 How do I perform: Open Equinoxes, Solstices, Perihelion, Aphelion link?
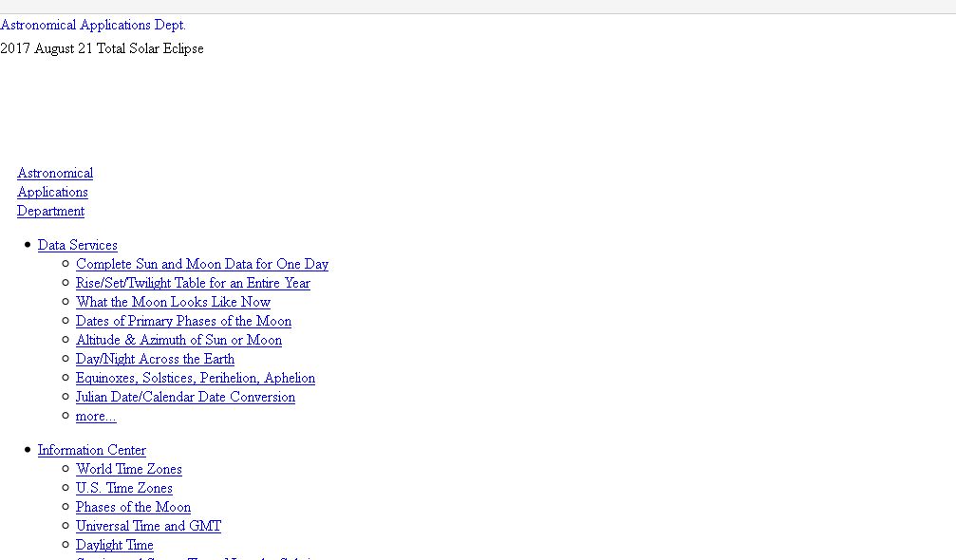[196, 378]
